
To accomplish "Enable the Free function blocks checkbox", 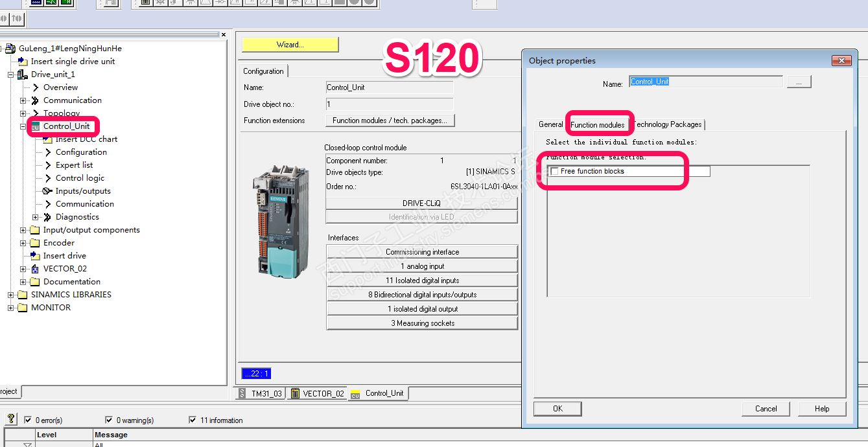I will point(554,172).
